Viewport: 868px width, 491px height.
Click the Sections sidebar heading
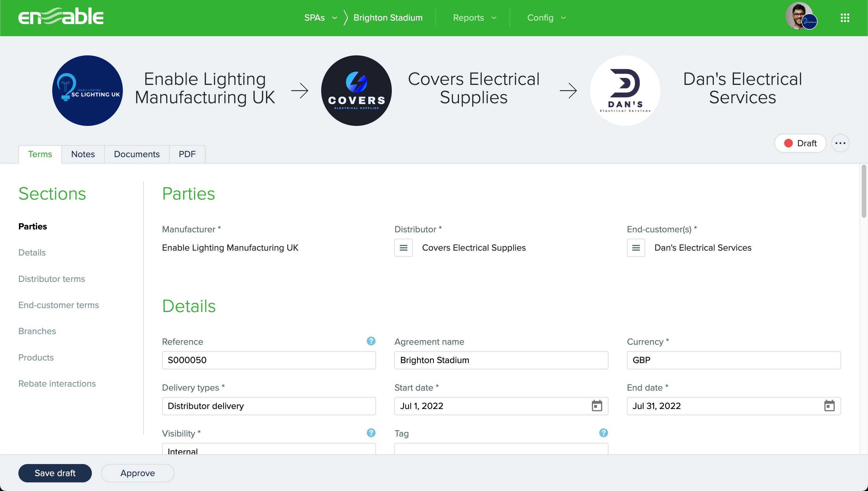(52, 194)
